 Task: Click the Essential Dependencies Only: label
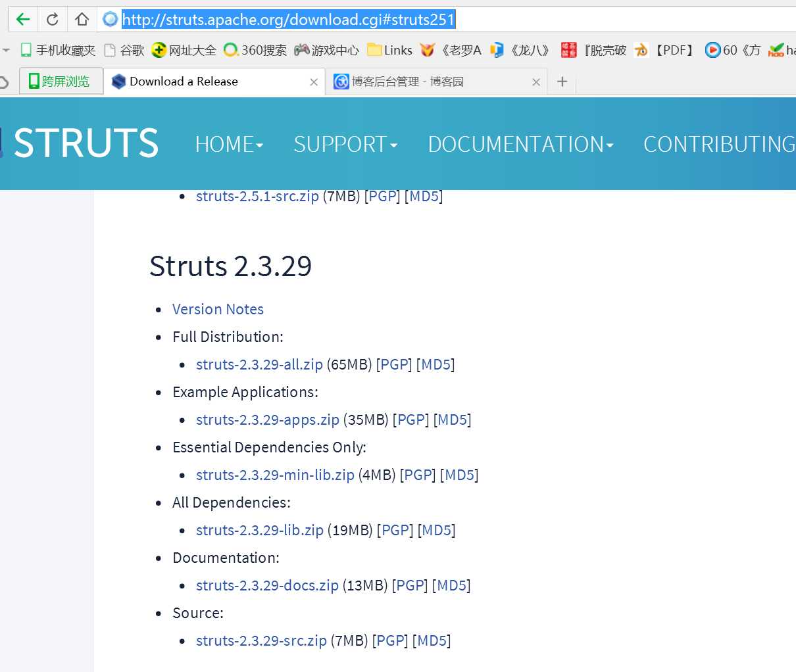click(x=269, y=447)
